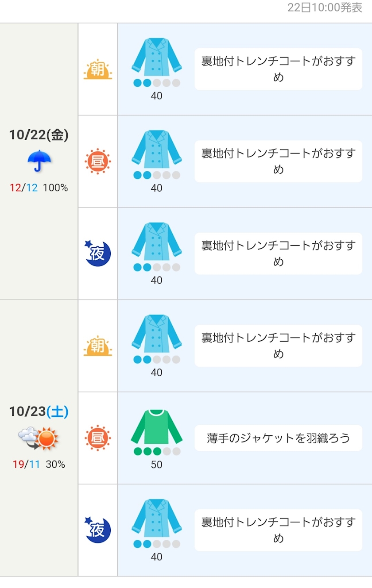
Task: Tap the 22日10:00発表 timestamp
Action: coord(325,8)
